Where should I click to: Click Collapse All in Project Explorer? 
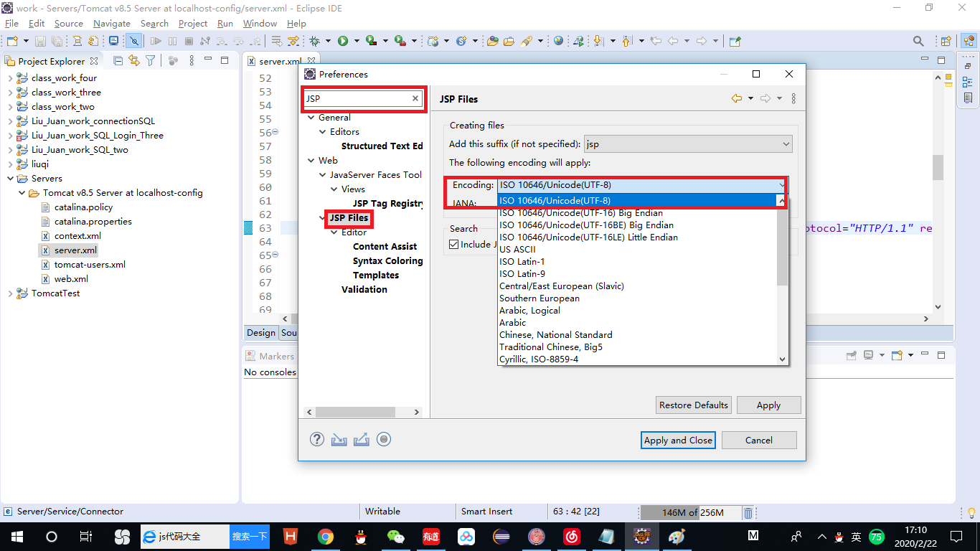click(x=118, y=61)
